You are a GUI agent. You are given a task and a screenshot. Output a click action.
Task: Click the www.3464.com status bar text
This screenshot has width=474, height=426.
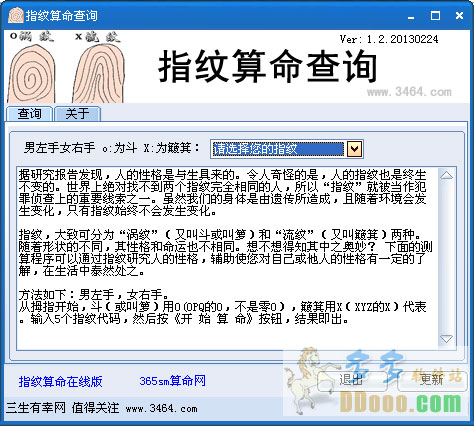point(161,408)
